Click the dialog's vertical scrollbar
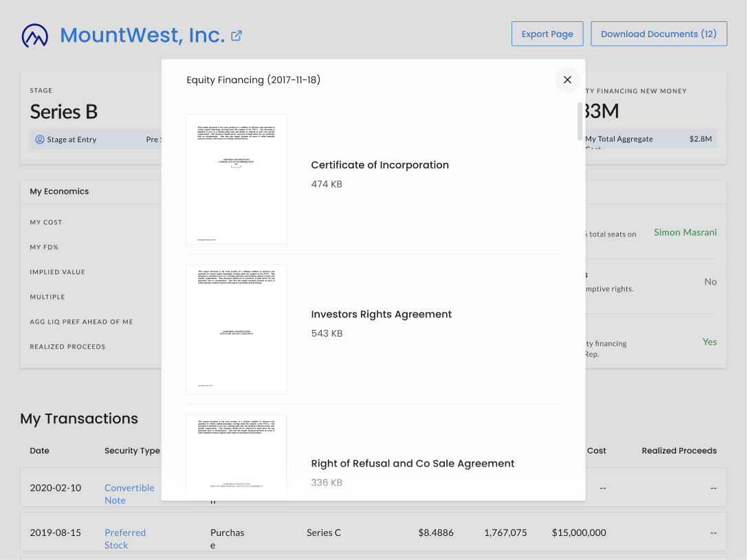This screenshot has width=748, height=560. (580, 121)
